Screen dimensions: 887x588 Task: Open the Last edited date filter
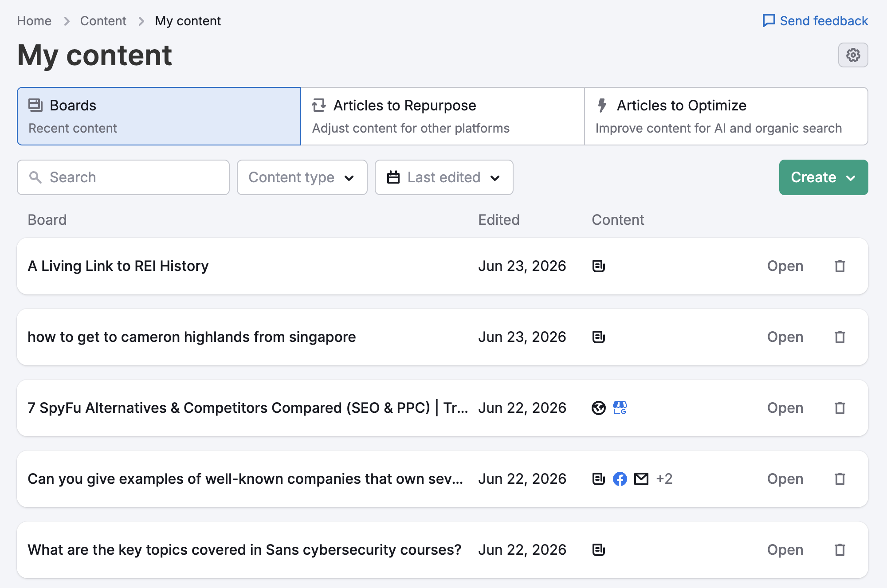[x=444, y=177]
